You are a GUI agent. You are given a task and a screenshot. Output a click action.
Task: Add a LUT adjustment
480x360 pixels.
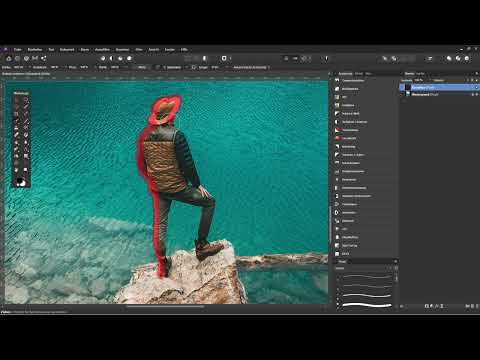click(x=365, y=229)
